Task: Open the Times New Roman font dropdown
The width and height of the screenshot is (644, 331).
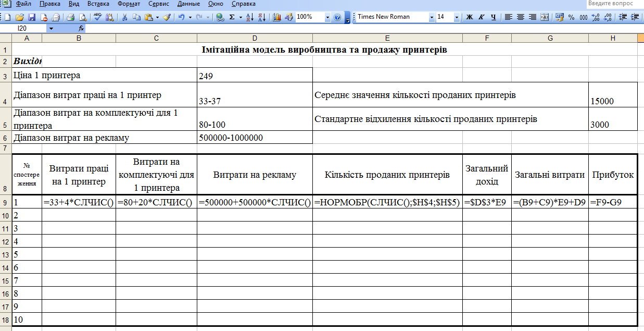Action: coord(432,17)
